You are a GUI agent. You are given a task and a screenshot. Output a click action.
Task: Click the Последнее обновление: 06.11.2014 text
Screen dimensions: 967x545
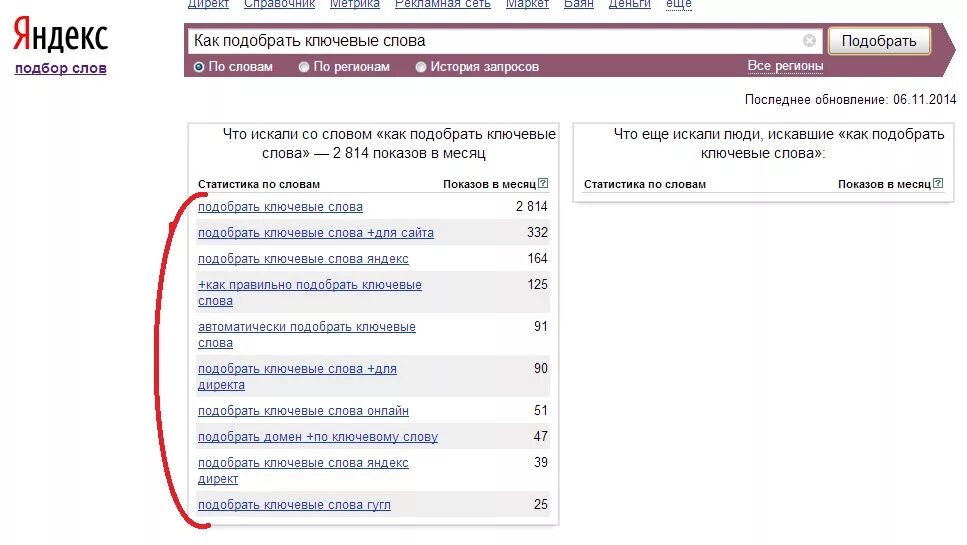[850, 99]
